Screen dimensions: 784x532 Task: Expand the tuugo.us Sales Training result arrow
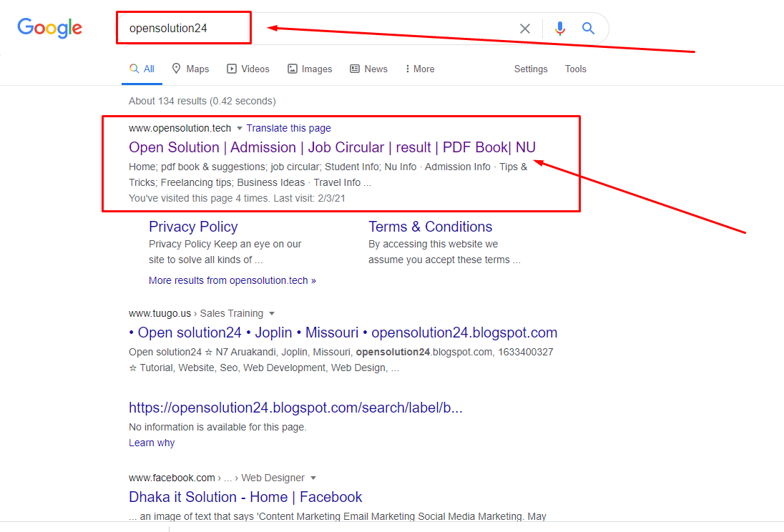point(273,313)
